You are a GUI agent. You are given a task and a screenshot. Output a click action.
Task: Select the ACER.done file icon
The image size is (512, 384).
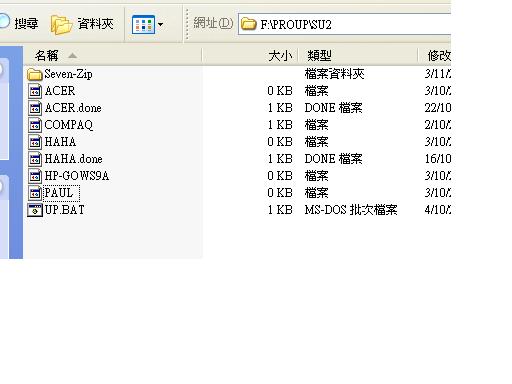click(x=35, y=108)
